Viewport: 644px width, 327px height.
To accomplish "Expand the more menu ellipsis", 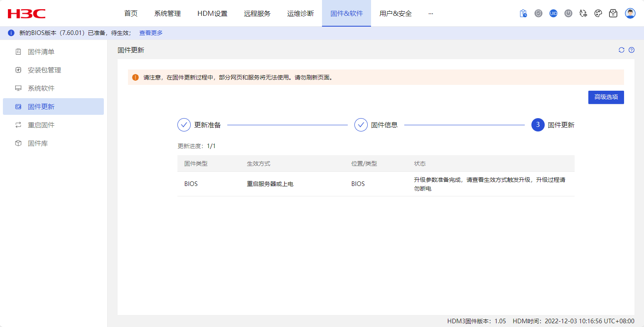I will [x=431, y=13].
